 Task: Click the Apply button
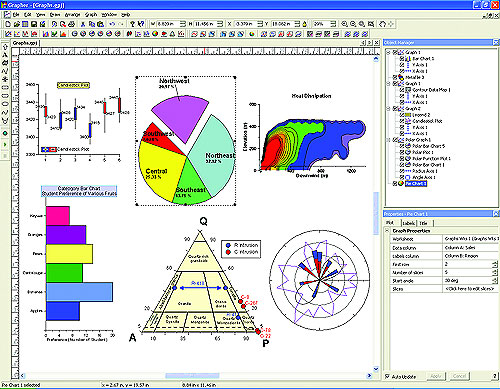coord(435,376)
